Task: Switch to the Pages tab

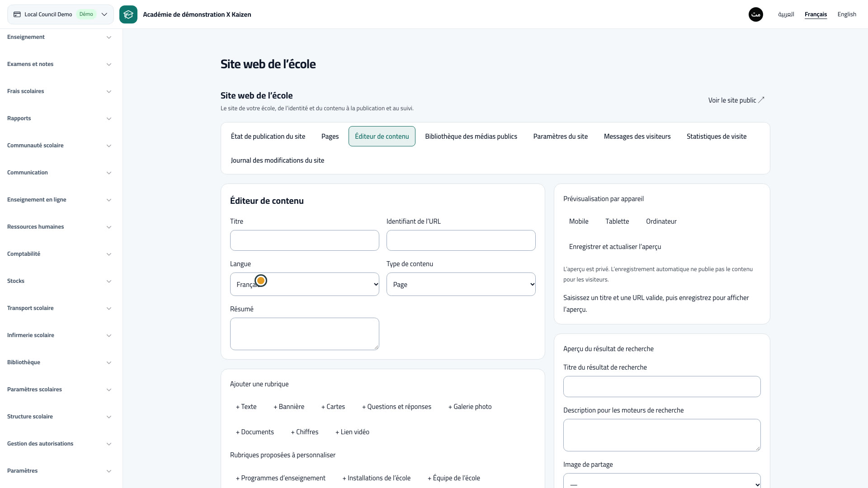Action: (330, 136)
